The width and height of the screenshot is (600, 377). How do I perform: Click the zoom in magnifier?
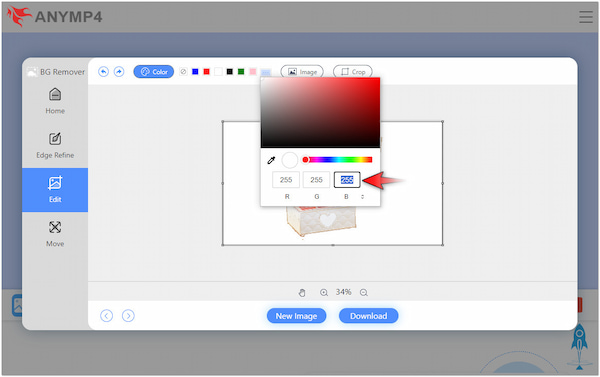click(324, 293)
